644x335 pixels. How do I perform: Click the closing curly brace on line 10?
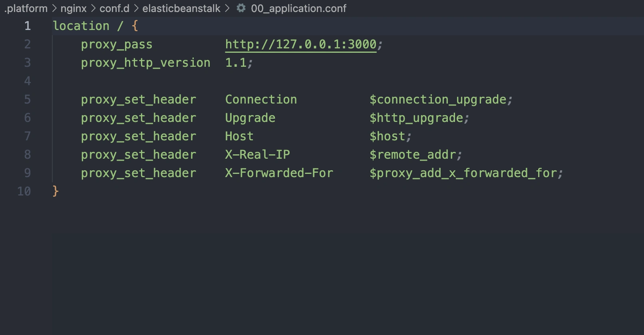56,191
